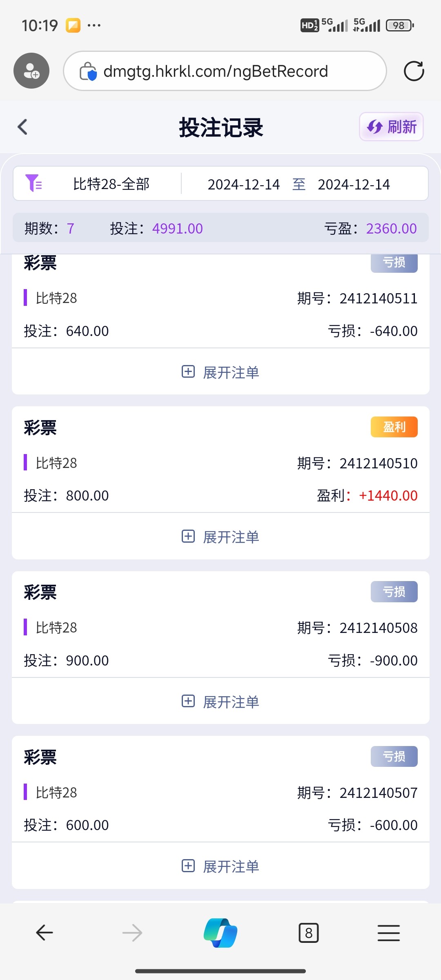
Task: Expand bet slip for period 2412140511
Action: (220, 372)
